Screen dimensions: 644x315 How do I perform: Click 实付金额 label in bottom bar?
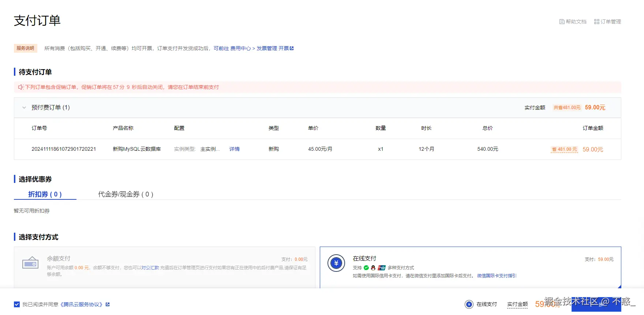click(517, 304)
